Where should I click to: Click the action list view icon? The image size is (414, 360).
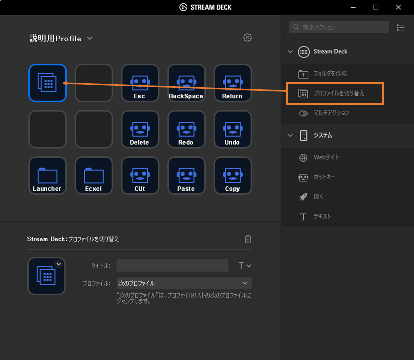400,27
